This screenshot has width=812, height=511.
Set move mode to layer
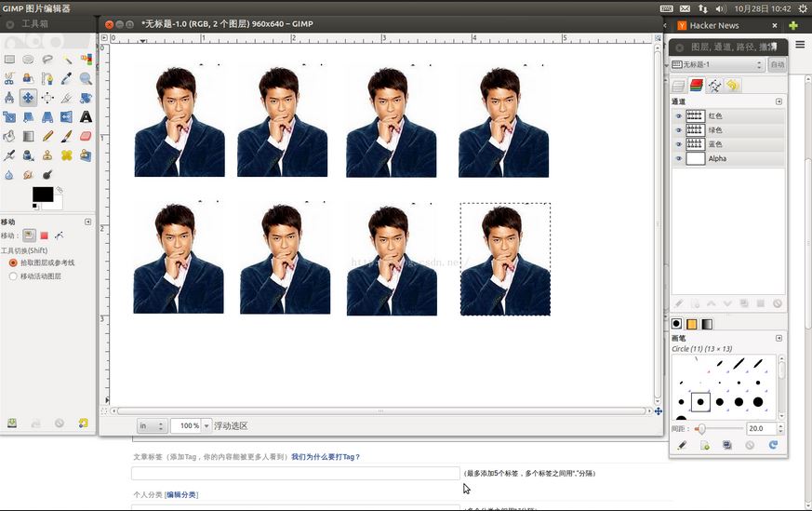29,235
